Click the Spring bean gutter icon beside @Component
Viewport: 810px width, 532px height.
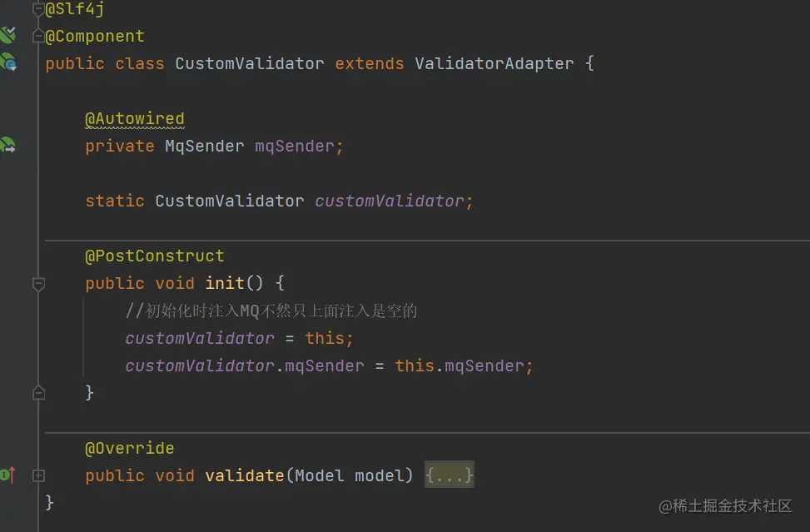[x=7, y=35]
